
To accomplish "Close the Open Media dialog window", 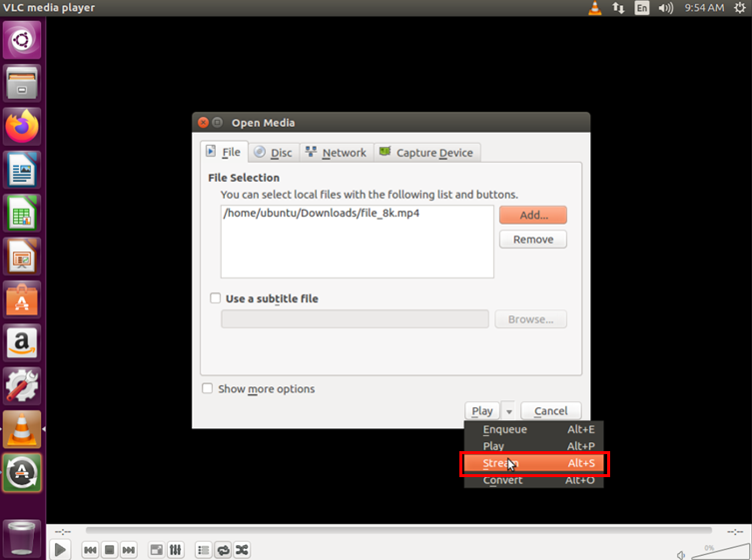I will click(x=204, y=122).
